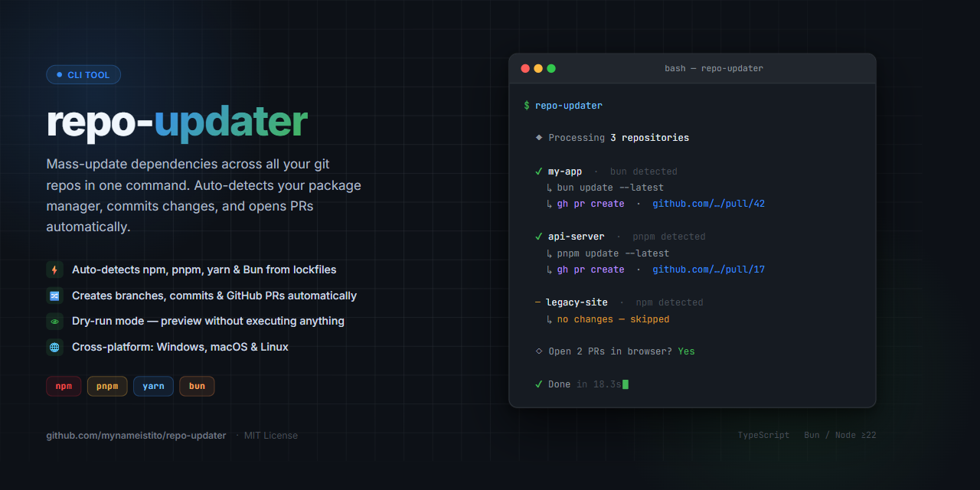The image size is (980, 490).
Task: Click the green checkmark beside Done
Action: (539, 384)
